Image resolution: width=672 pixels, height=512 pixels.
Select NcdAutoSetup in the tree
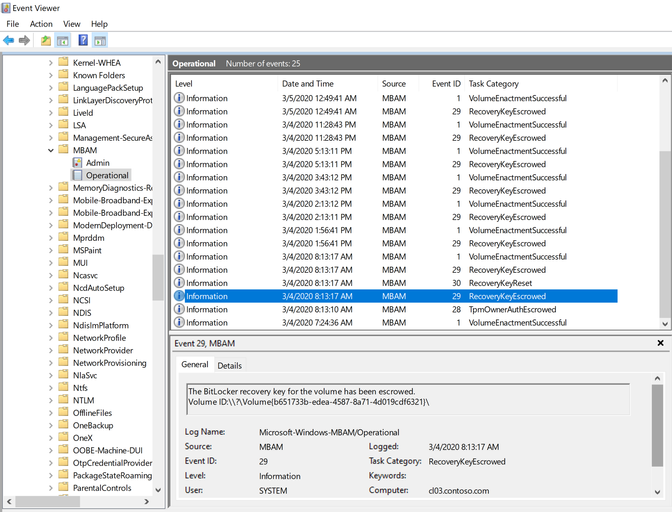tap(99, 288)
